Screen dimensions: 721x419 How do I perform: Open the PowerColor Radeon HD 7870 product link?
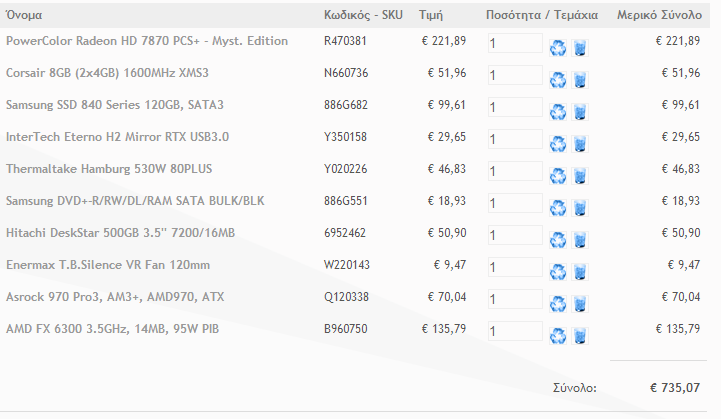tap(147, 41)
